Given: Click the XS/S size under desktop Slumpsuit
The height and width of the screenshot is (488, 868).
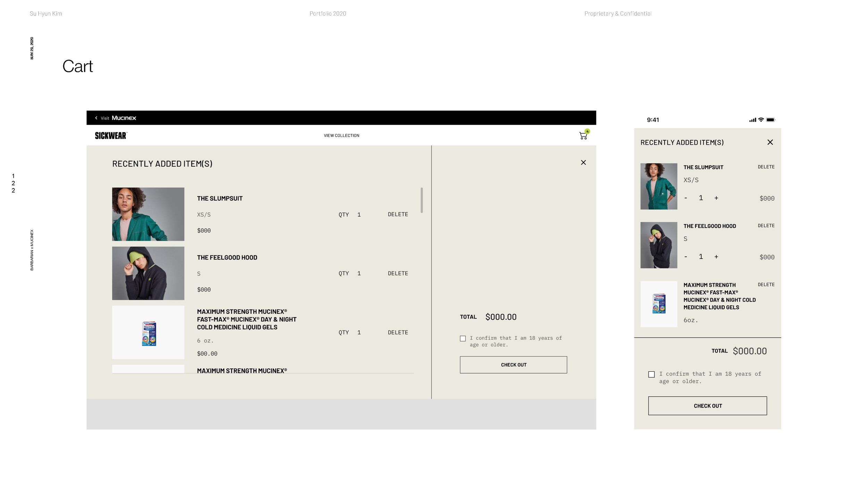Looking at the screenshot, I should tap(204, 215).
